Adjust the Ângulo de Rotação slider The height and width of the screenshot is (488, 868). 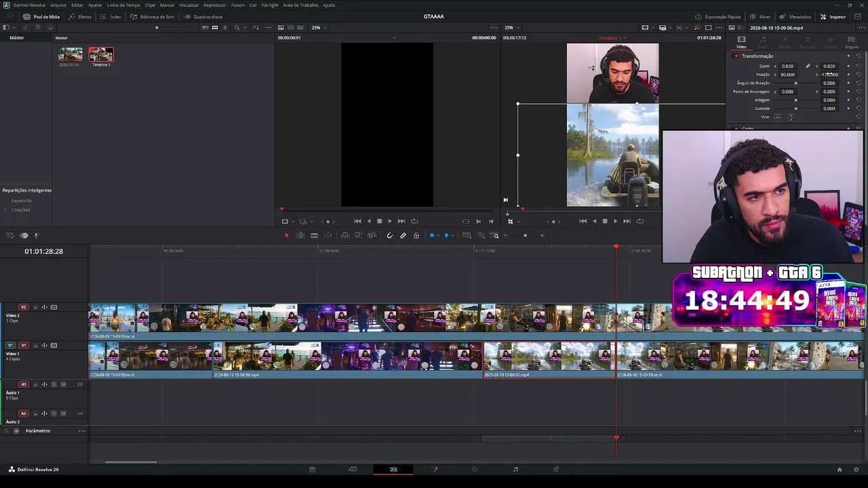coord(796,83)
